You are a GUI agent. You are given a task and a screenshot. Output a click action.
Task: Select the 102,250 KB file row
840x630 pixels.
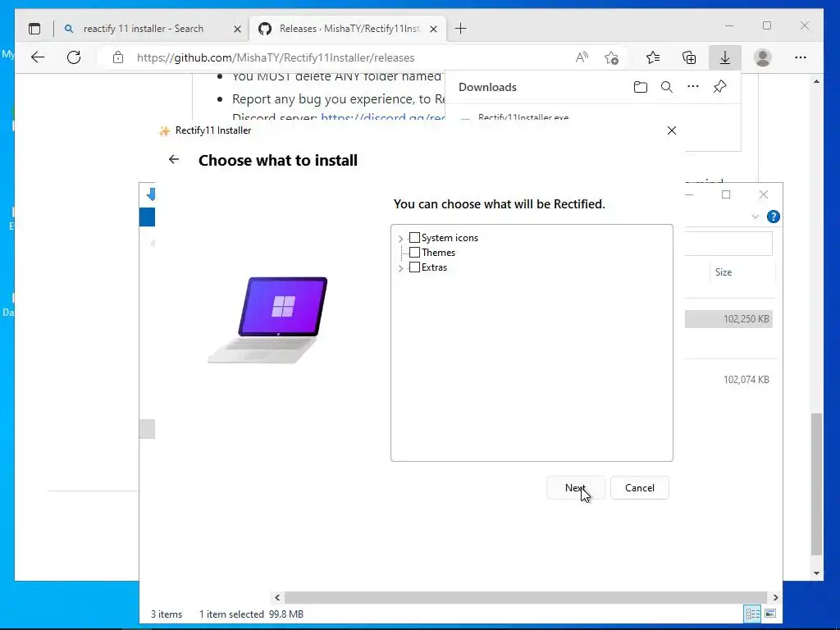728,319
